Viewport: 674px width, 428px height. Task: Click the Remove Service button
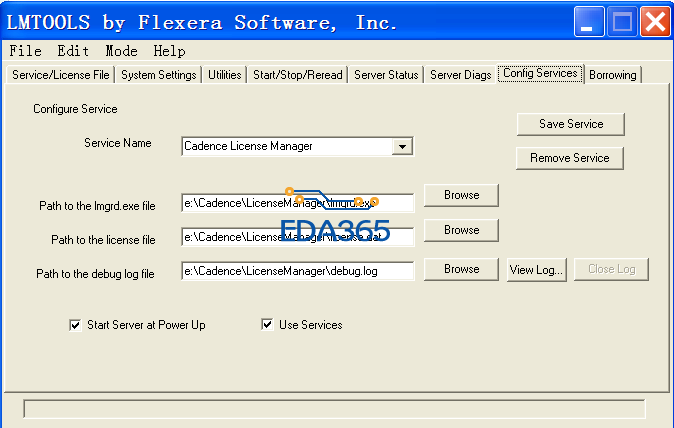[570, 158]
